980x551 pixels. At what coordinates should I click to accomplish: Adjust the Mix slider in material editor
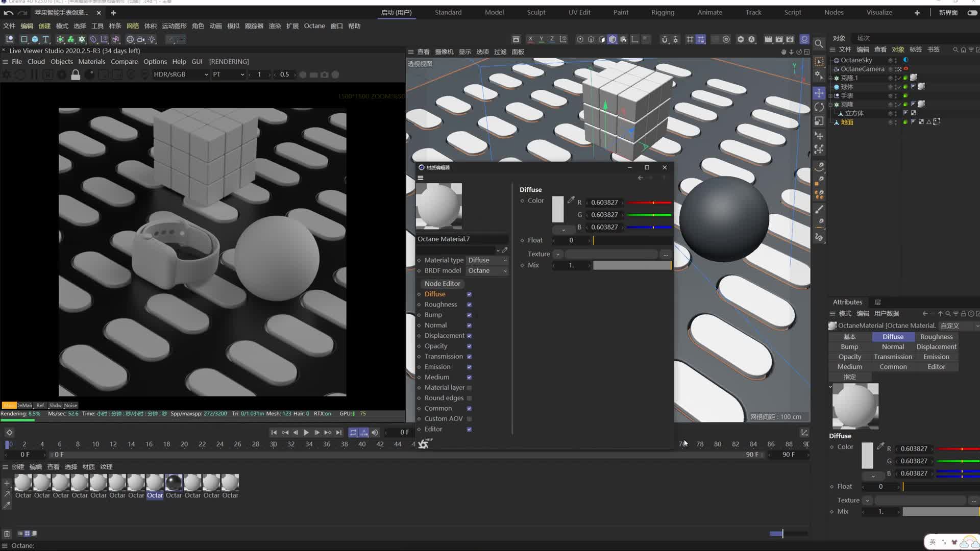click(632, 265)
